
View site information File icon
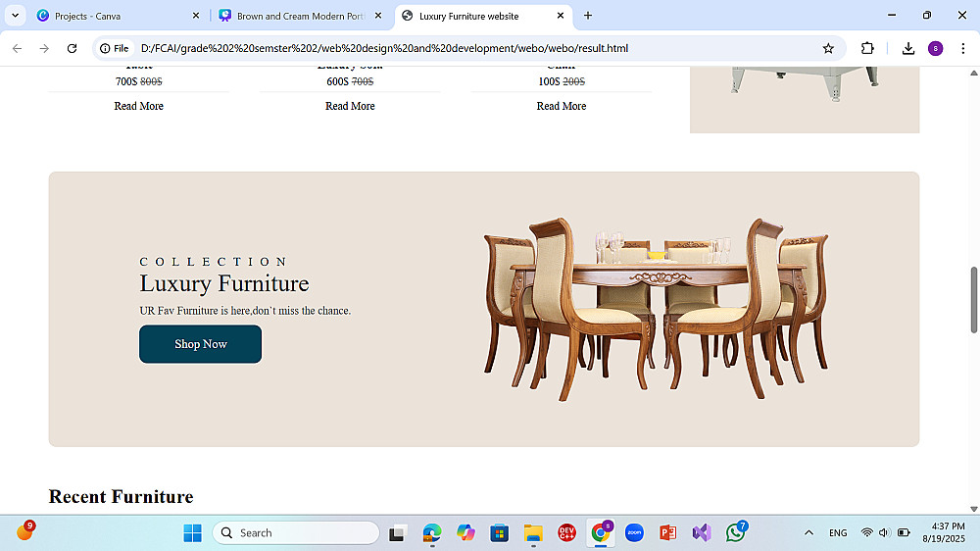tap(115, 48)
